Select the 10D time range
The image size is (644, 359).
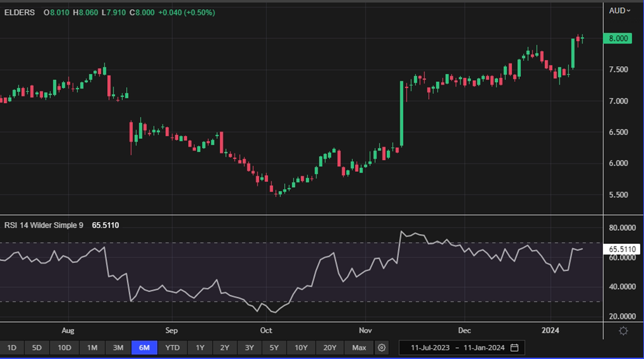[x=64, y=348]
